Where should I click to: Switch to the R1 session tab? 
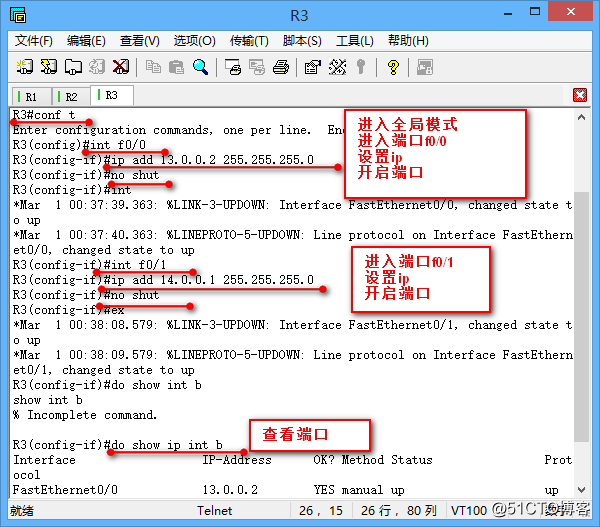pyautogui.click(x=31, y=97)
